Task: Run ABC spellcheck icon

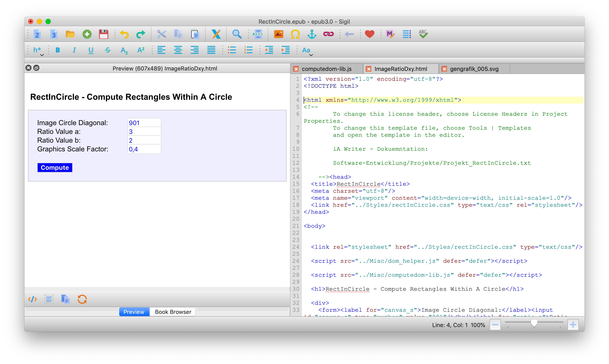Action: 423,34
